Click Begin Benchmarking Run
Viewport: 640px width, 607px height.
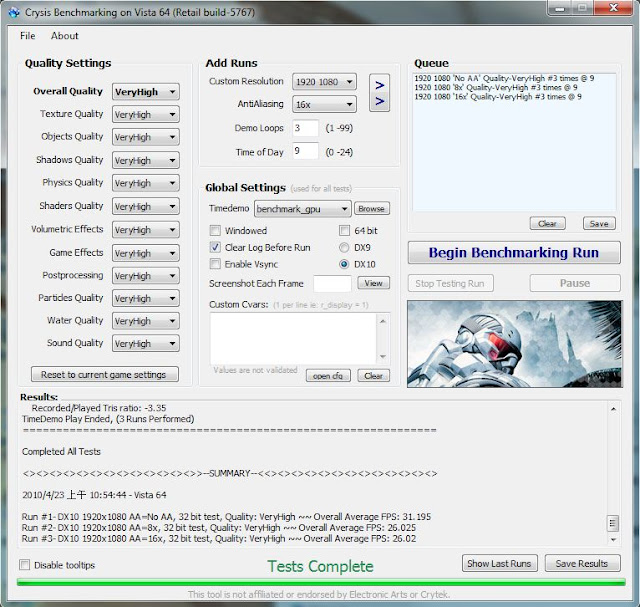pos(514,253)
